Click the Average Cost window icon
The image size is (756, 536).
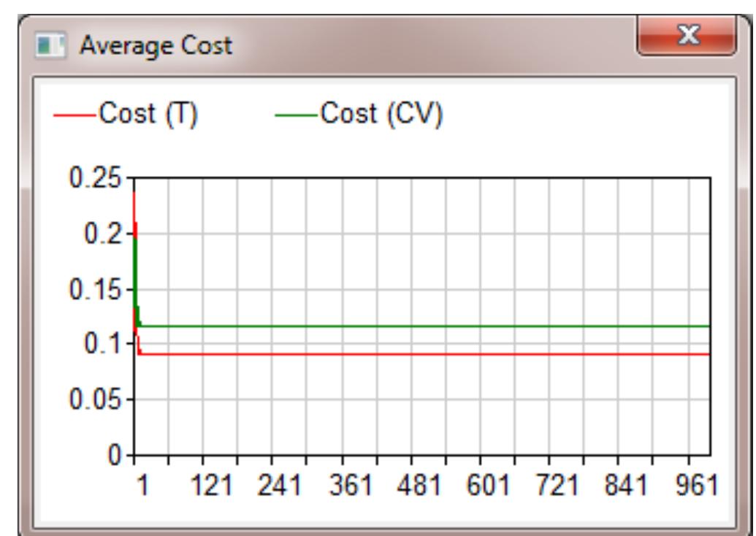click(50, 46)
